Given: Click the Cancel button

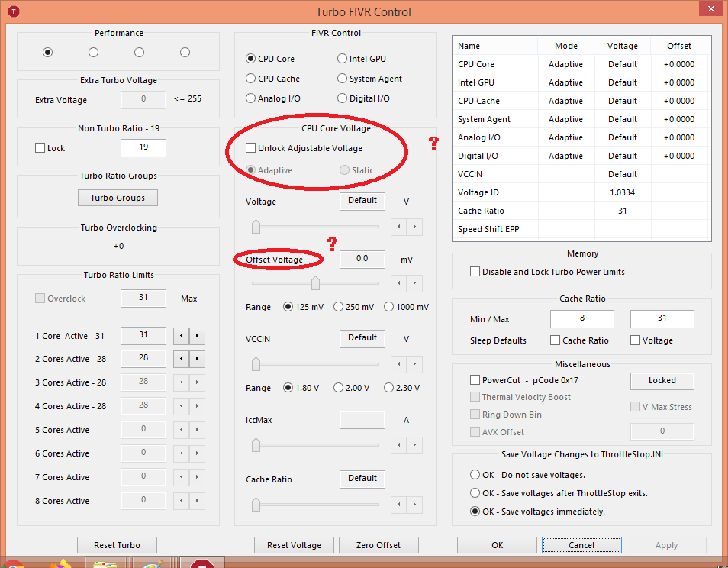Looking at the screenshot, I should click(581, 545).
